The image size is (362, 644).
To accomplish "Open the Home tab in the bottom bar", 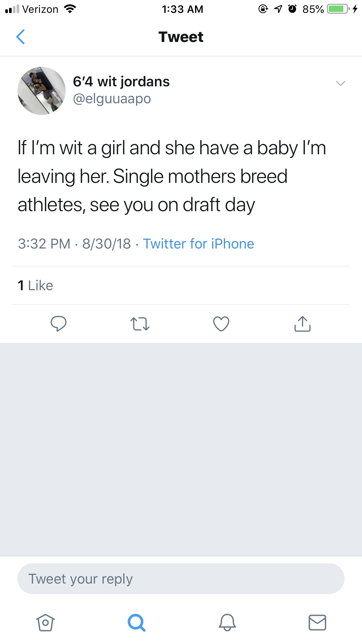I will coord(45,623).
